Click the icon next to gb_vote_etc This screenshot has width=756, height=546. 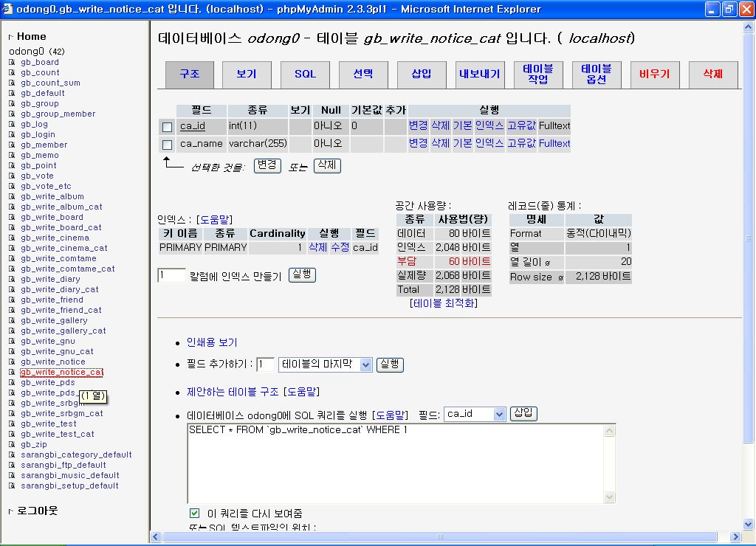pyautogui.click(x=12, y=187)
